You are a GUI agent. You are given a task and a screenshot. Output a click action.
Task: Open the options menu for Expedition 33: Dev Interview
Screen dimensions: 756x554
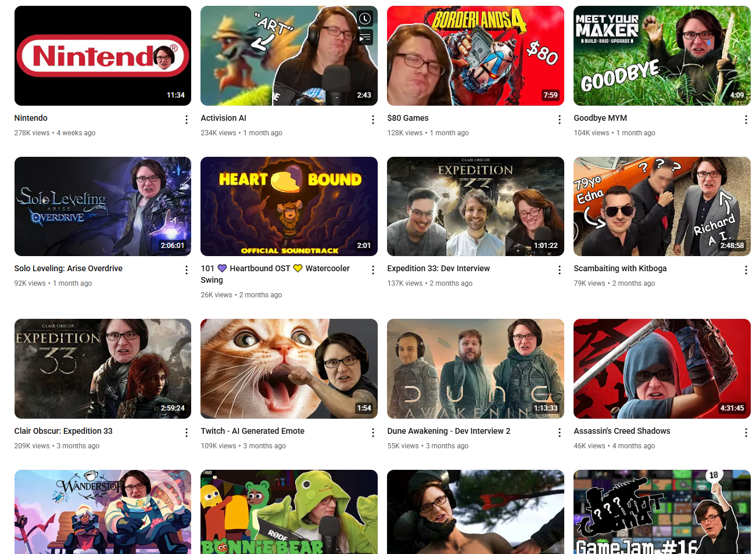coord(559,270)
